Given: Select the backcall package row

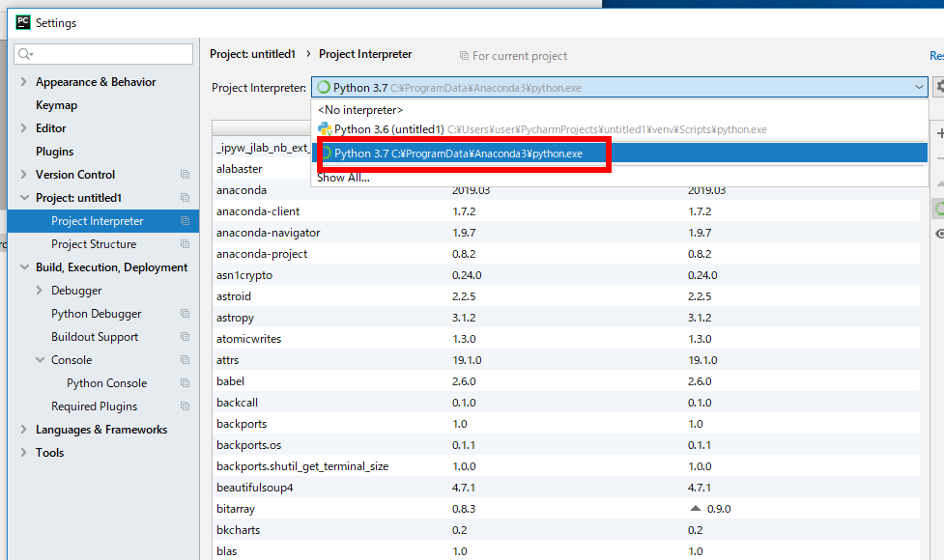Looking at the screenshot, I should pyautogui.click(x=566, y=403).
